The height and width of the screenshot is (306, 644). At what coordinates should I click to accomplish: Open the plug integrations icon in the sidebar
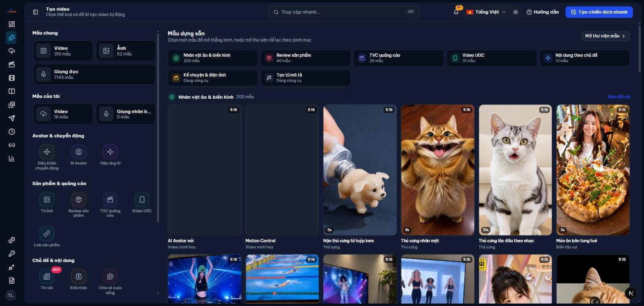(11, 267)
